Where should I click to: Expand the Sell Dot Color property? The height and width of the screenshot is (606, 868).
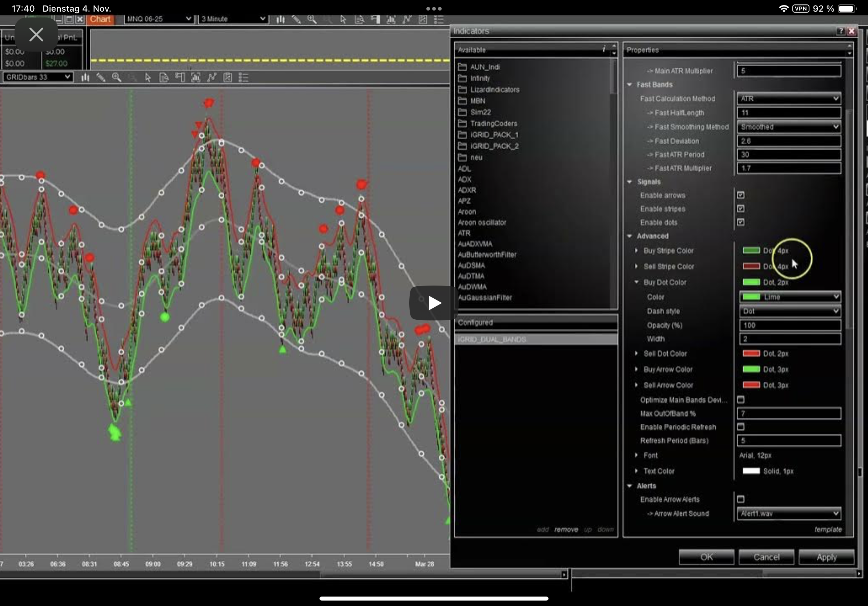(x=636, y=353)
